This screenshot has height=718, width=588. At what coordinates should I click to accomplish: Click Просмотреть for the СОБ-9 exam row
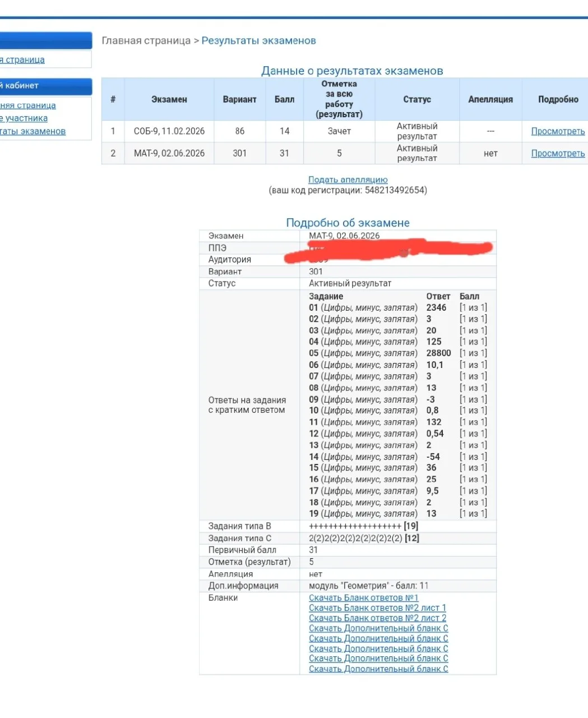pos(558,131)
